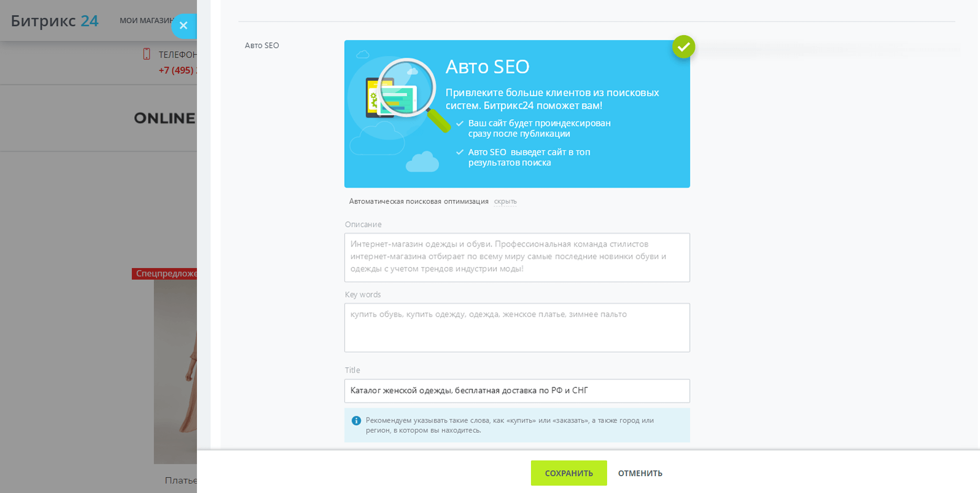Focus the Описание text area
The width and height of the screenshot is (980, 493).
[x=517, y=258]
